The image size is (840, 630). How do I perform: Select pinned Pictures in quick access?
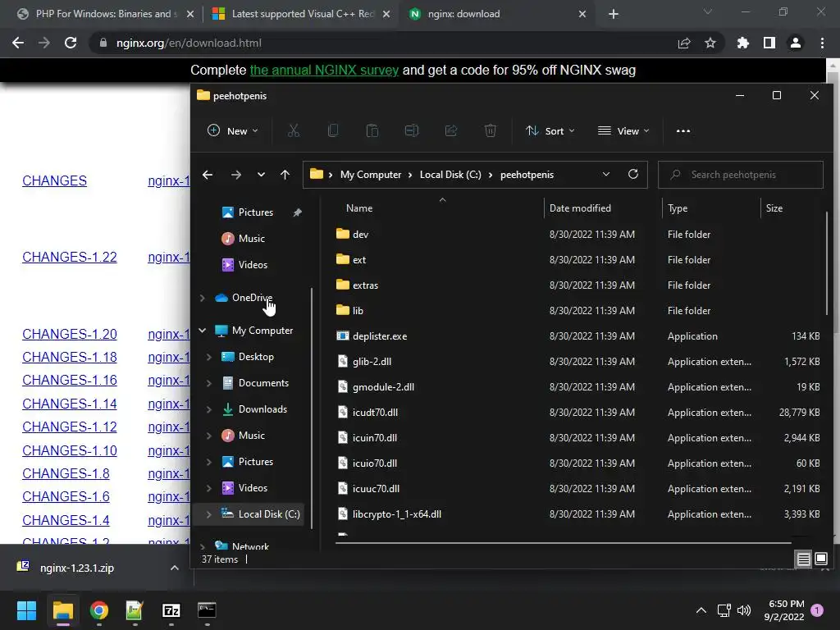(256, 212)
